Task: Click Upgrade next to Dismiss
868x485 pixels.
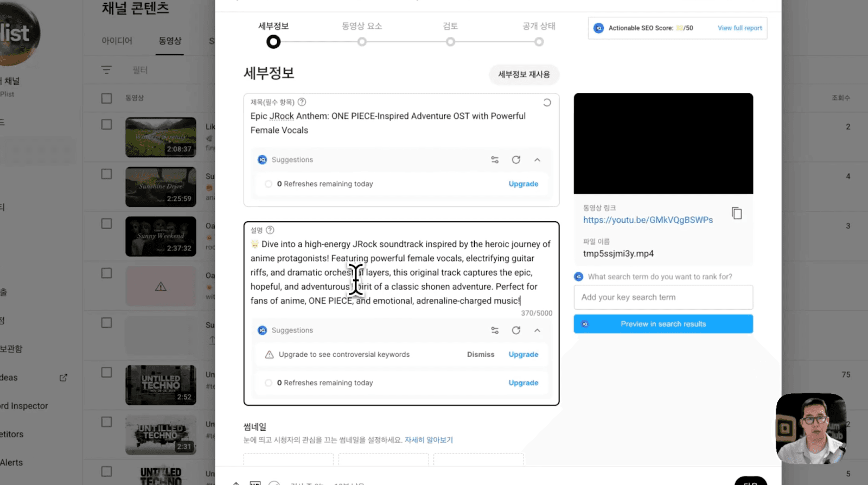Action: (524, 355)
